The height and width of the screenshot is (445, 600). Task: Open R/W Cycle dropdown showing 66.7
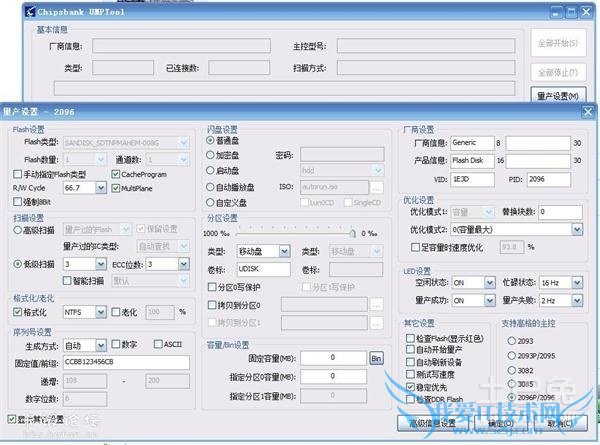tap(101, 188)
